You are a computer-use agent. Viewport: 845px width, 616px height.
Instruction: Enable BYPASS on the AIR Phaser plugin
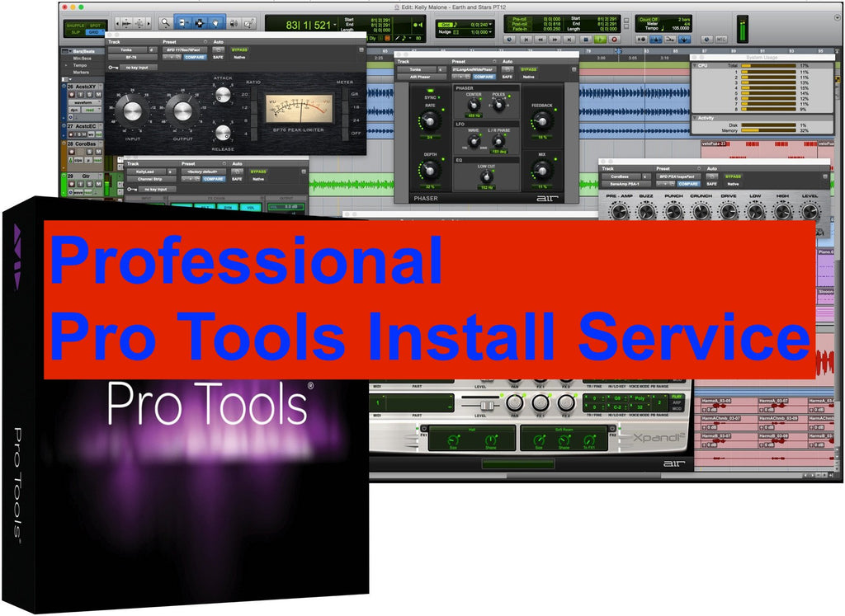(x=529, y=70)
